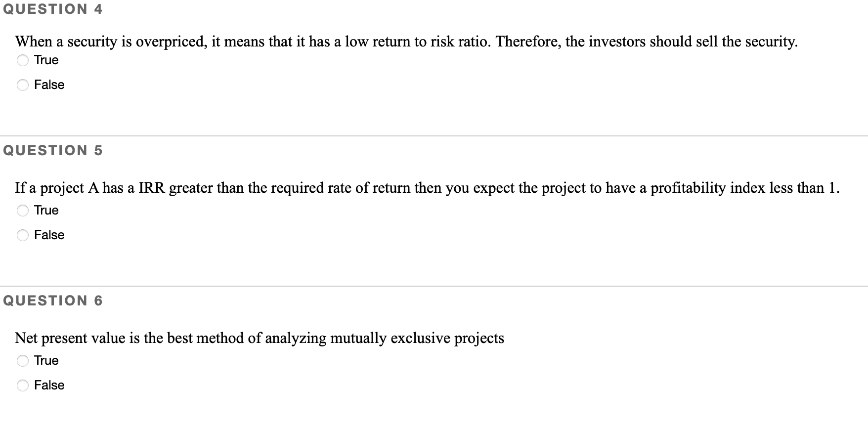Click the Question 4 statement text

point(405,42)
